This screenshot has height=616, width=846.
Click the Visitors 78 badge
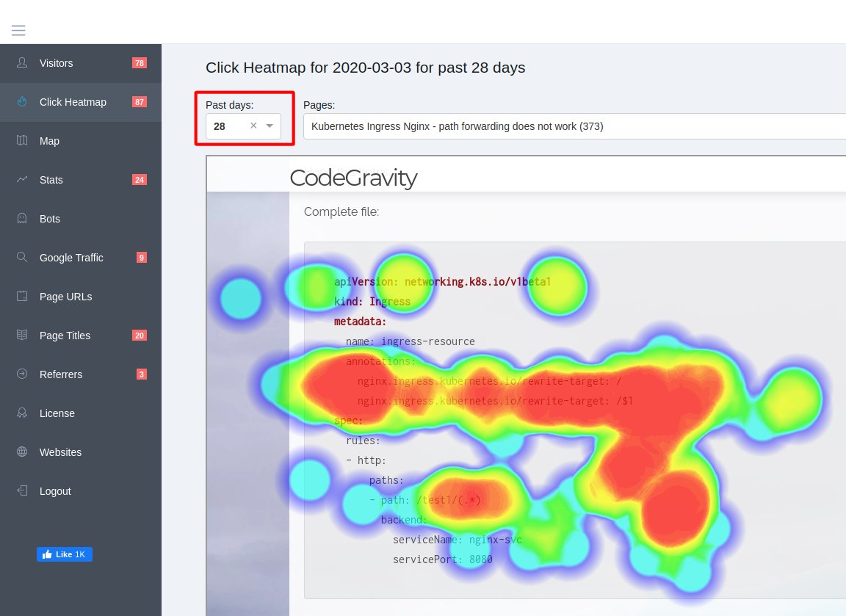(140, 63)
